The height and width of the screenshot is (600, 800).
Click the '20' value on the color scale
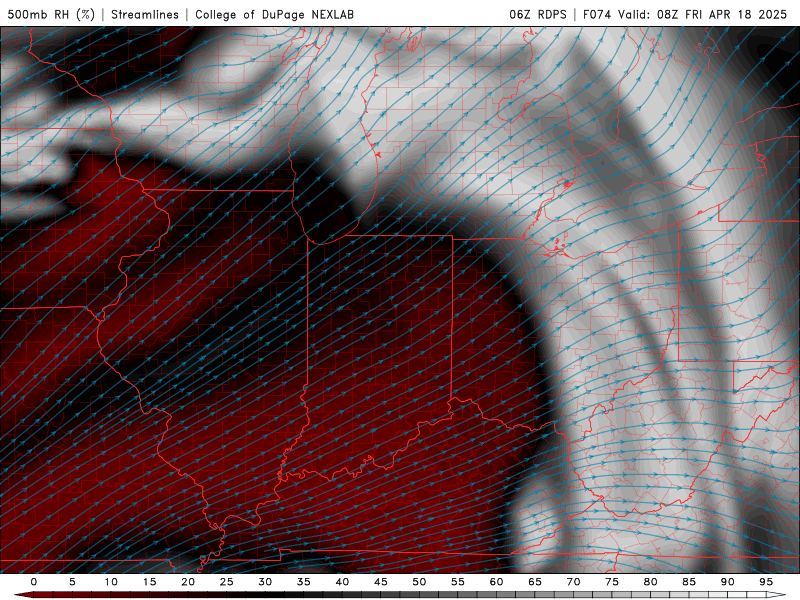[x=188, y=582]
